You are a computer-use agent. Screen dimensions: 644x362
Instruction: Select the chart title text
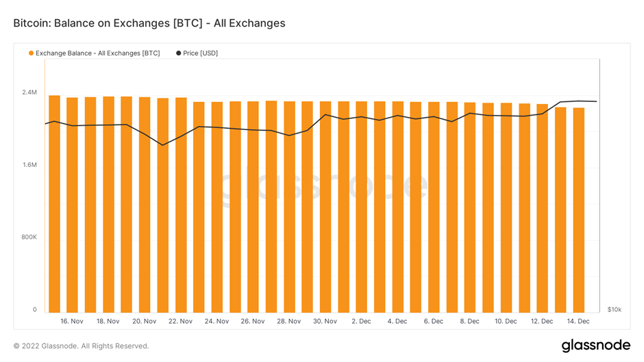pyautogui.click(x=149, y=23)
